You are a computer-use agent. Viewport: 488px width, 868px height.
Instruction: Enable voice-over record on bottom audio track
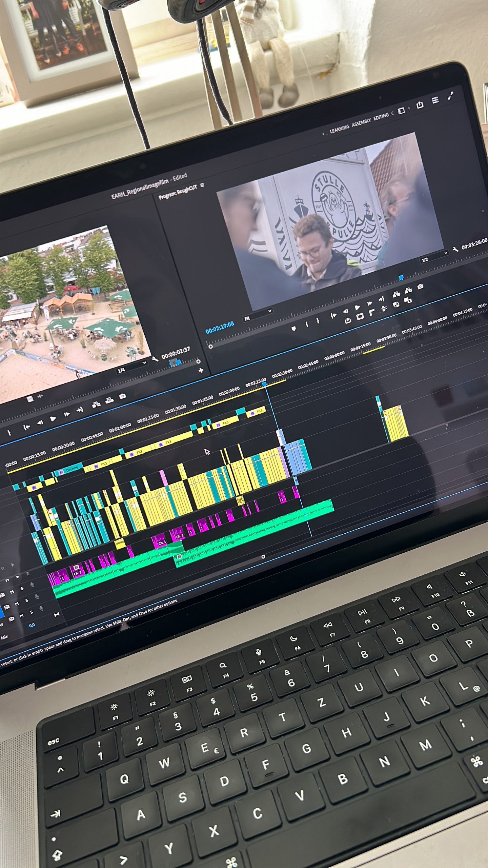pyautogui.click(x=41, y=609)
